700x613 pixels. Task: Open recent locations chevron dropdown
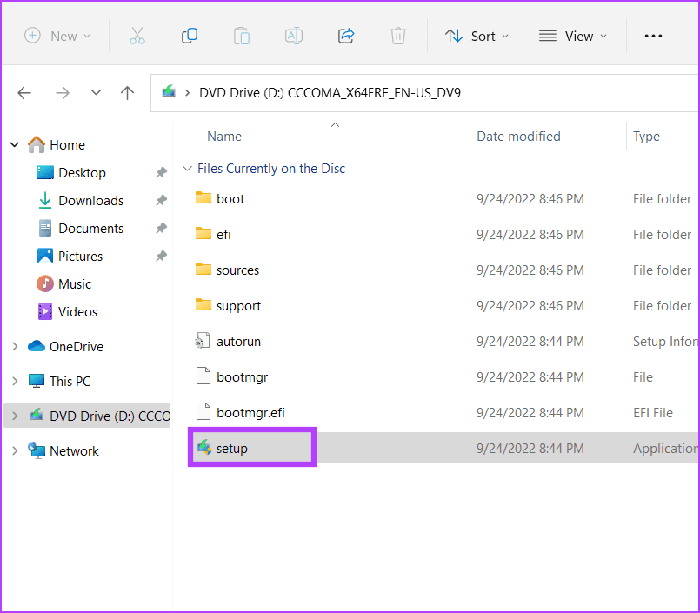pos(96,93)
